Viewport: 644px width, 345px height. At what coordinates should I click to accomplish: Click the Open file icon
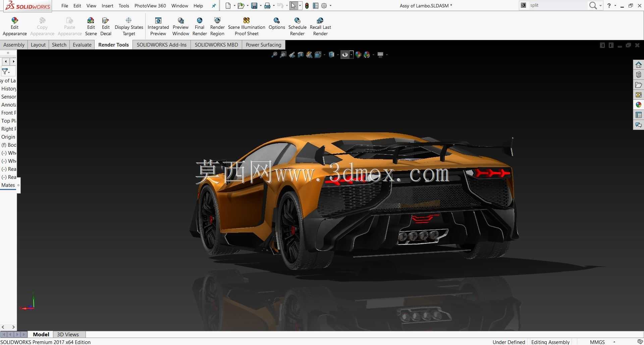241,6
